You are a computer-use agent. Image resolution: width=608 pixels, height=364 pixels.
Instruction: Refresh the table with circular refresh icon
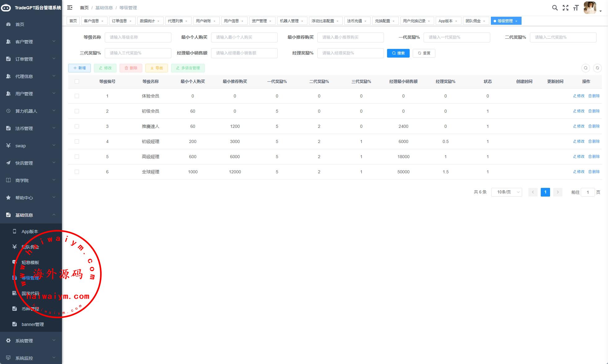(597, 68)
